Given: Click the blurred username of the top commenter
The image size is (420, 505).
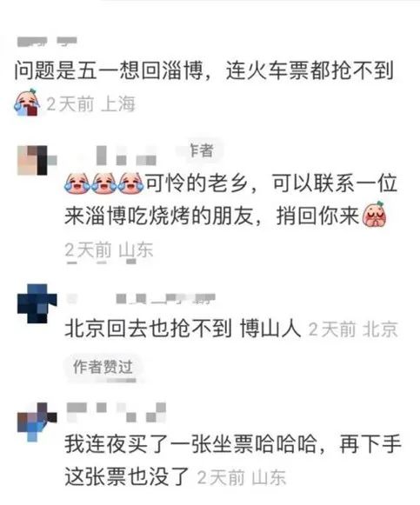Looking at the screenshot, I should [x=47, y=42].
